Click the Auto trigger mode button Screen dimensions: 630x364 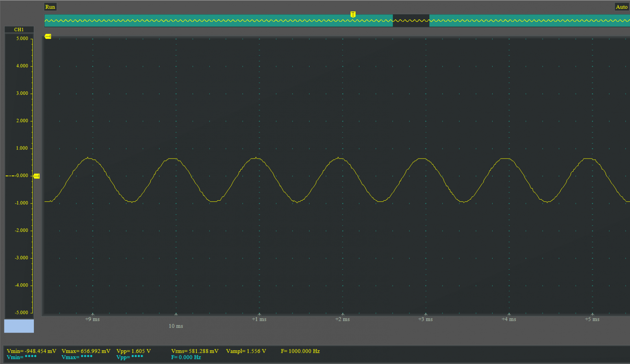[621, 7]
